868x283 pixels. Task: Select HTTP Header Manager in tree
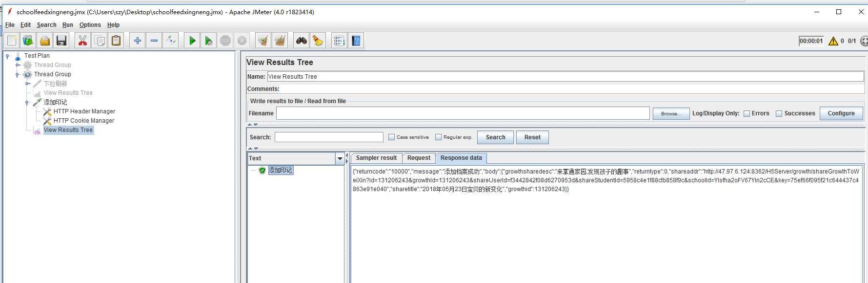click(x=84, y=111)
